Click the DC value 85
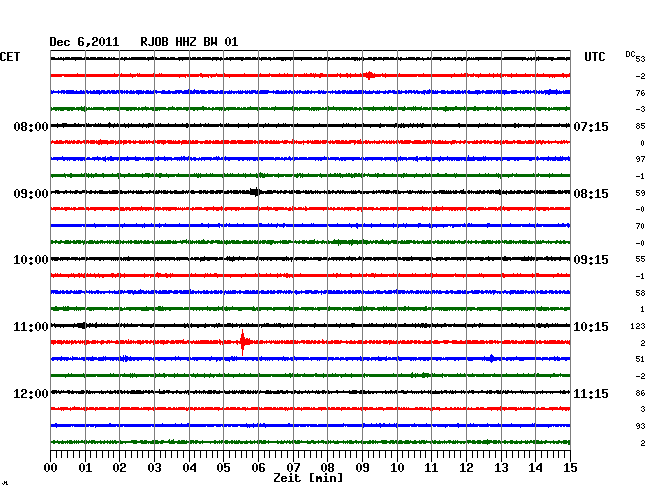650x494 pixels. [640, 126]
